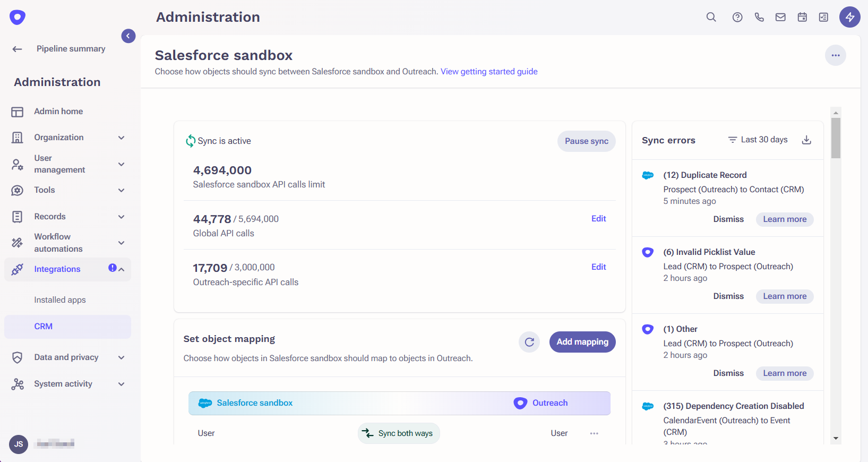868x462 pixels.
Task: Click the sync active status icon
Action: 190,141
